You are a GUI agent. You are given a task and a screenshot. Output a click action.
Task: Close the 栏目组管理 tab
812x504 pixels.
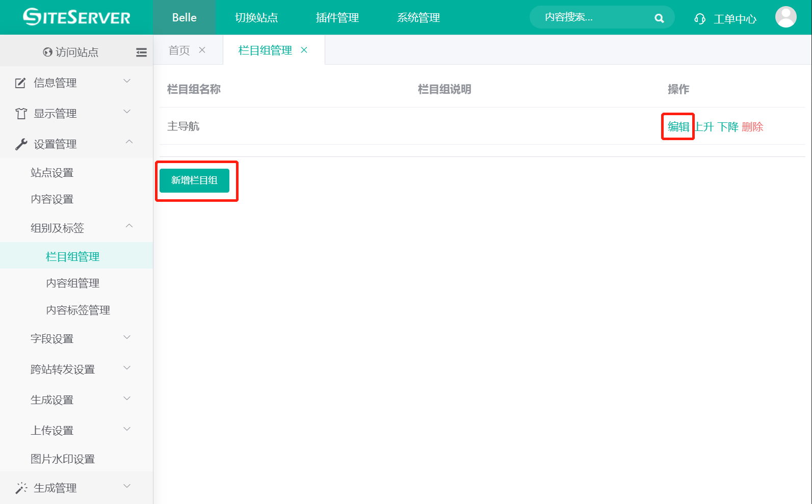pyautogui.click(x=304, y=50)
